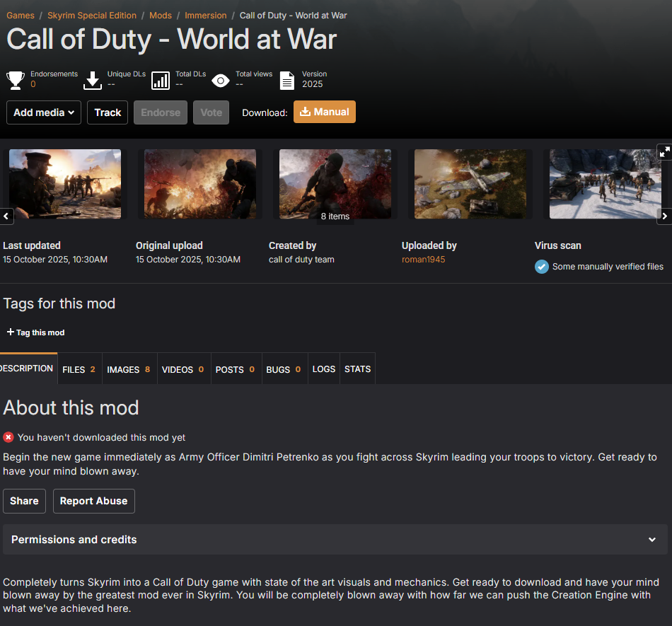Go to previous gallery image arrow
Viewport: 672px width, 626px height.
6,216
